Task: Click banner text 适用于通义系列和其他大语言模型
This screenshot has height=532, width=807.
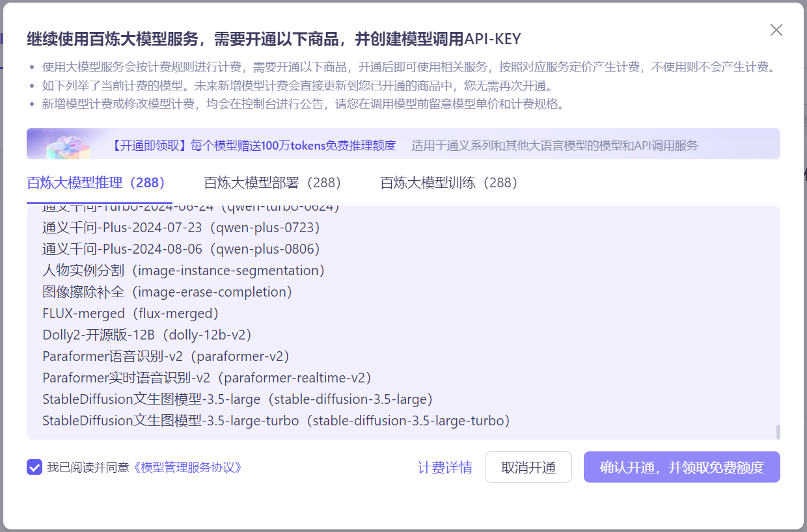Action: tap(554, 146)
